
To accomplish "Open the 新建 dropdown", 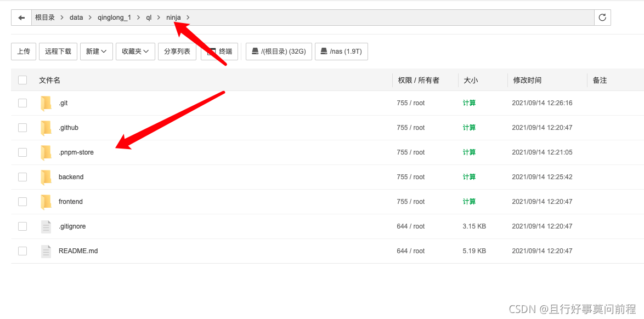I will [x=97, y=52].
